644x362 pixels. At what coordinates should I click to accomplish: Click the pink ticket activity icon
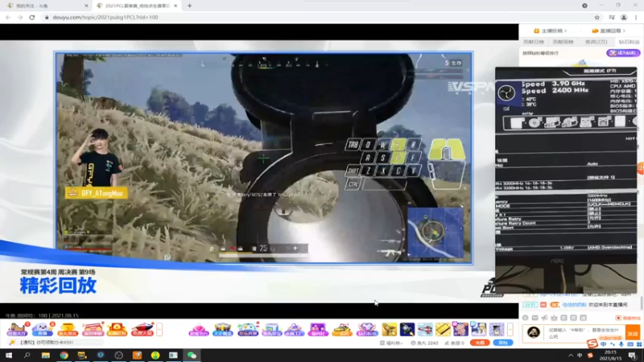[x=93, y=329]
